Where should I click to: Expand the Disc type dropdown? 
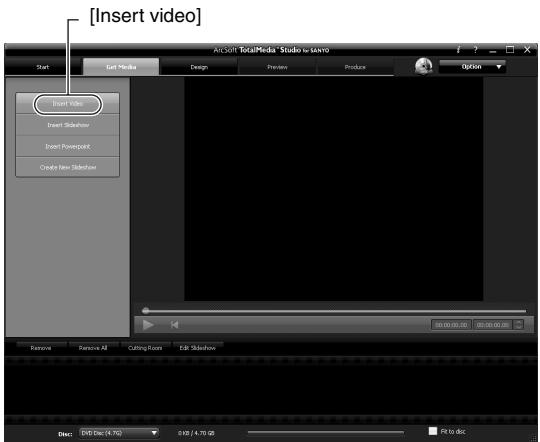[x=119, y=433]
